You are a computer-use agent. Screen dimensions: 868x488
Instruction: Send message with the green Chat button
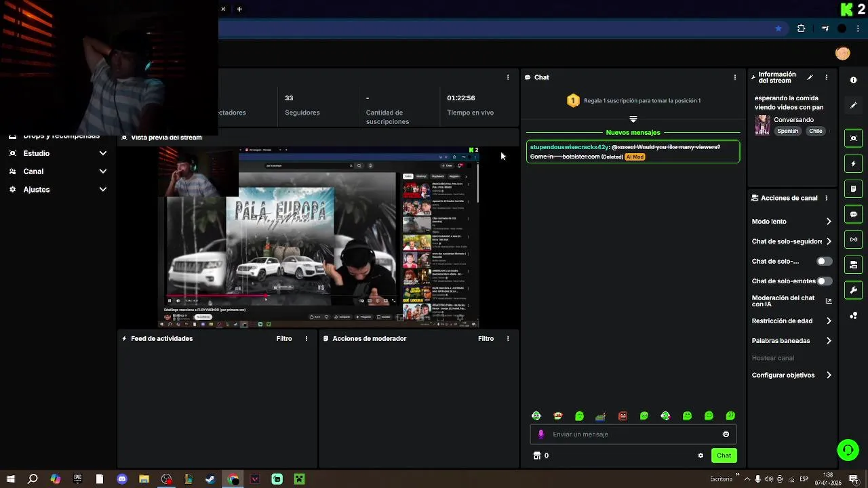coord(724,455)
